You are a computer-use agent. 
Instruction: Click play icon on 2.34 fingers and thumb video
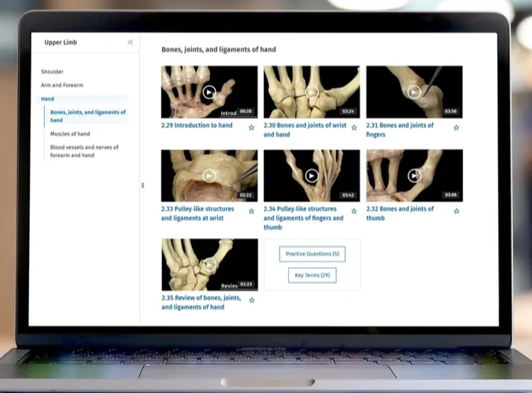click(312, 176)
